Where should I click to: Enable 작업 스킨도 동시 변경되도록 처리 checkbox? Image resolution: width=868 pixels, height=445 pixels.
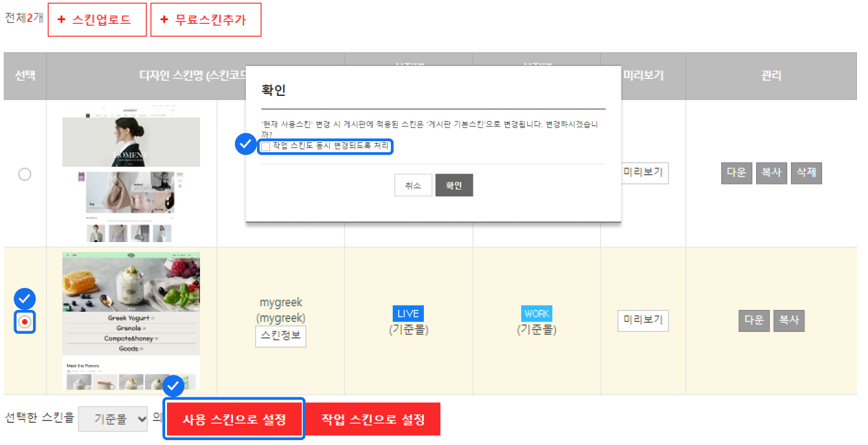(265, 147)
